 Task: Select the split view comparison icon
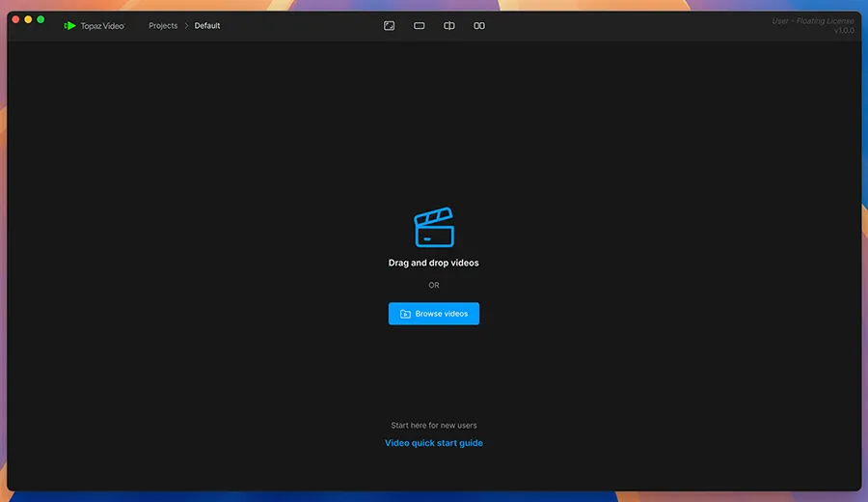(449, 26)
